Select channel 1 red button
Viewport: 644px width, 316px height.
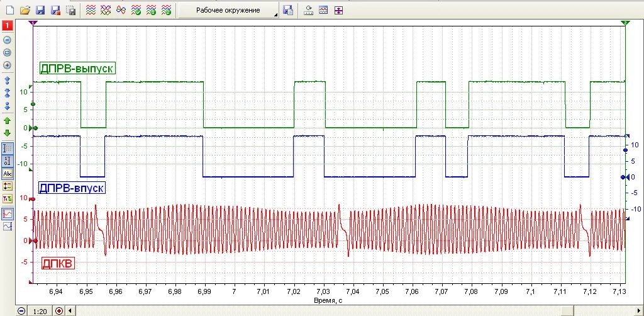[x=8, y=26]
